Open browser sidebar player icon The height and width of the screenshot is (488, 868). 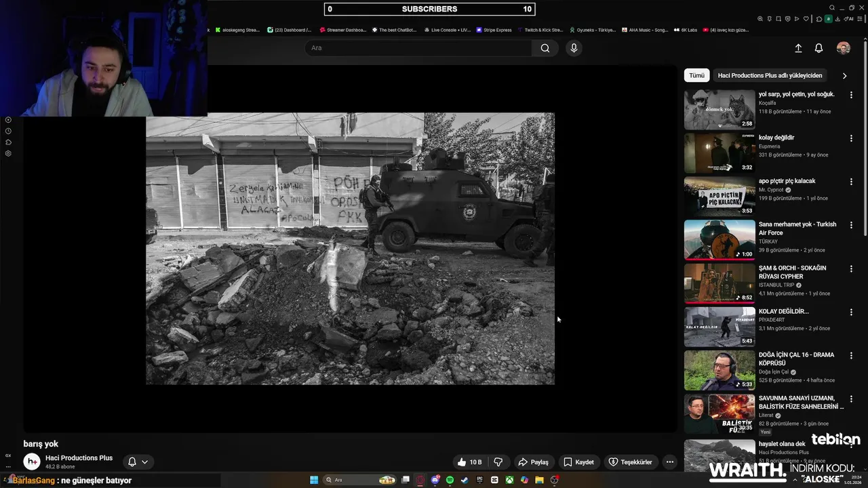coord(8,120)
